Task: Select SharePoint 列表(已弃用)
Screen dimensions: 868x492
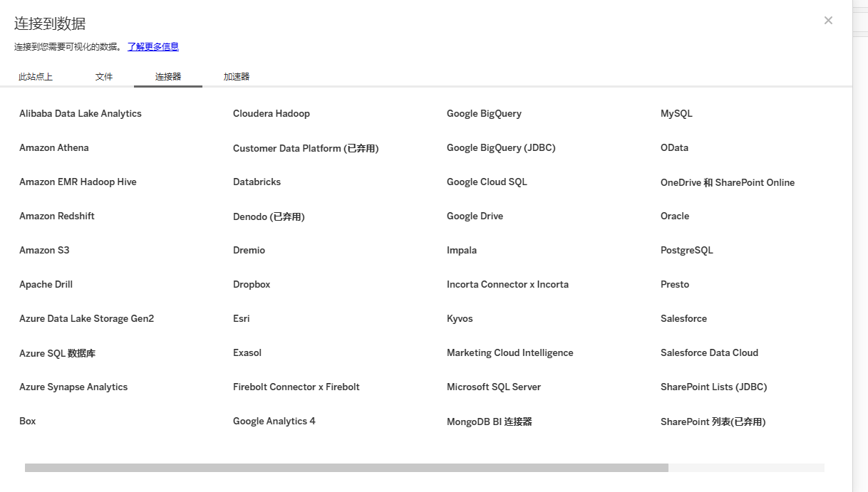Action: pyautogui.click(x=713, y=422)
